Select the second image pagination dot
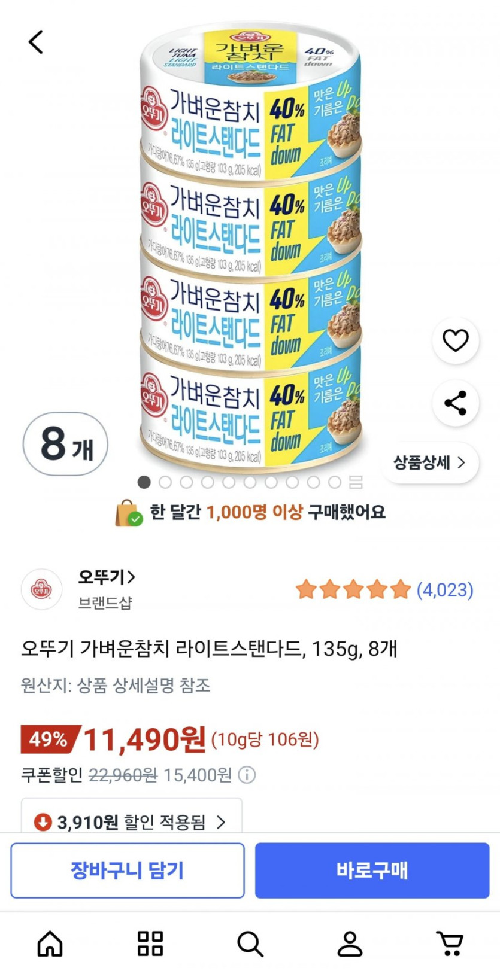This screenshot has height=980, width=500. (165, 482)
